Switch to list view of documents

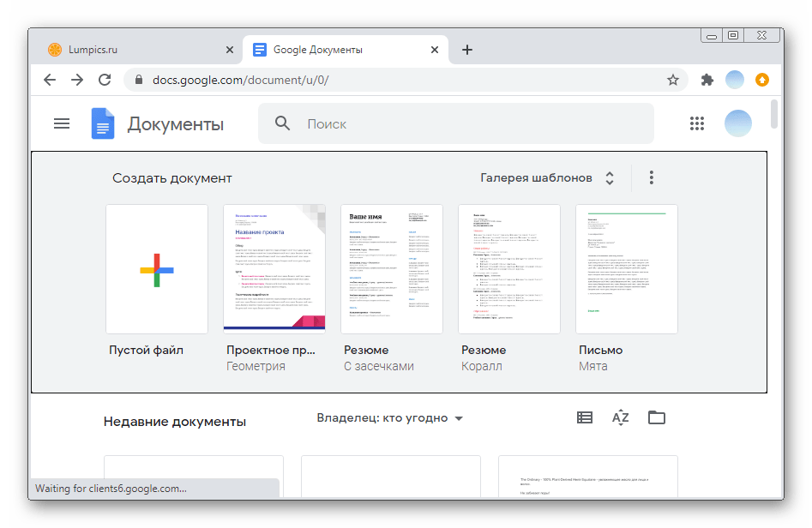click(585, 417)
